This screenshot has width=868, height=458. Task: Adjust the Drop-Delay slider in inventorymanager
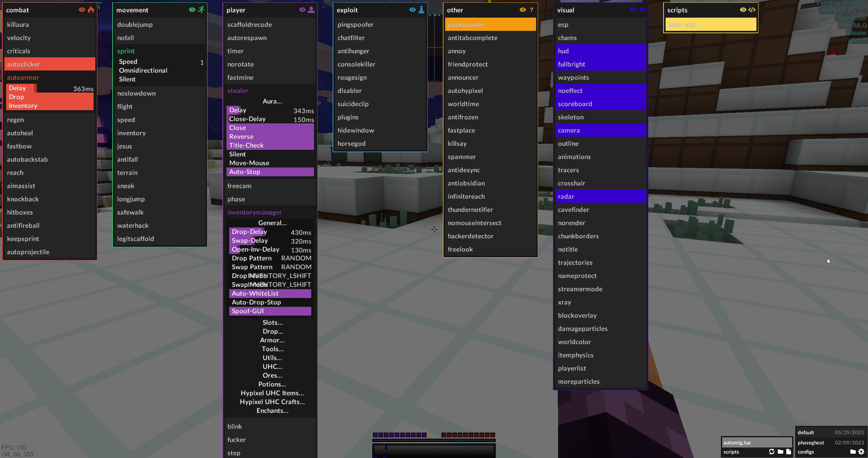click(270, 232)
